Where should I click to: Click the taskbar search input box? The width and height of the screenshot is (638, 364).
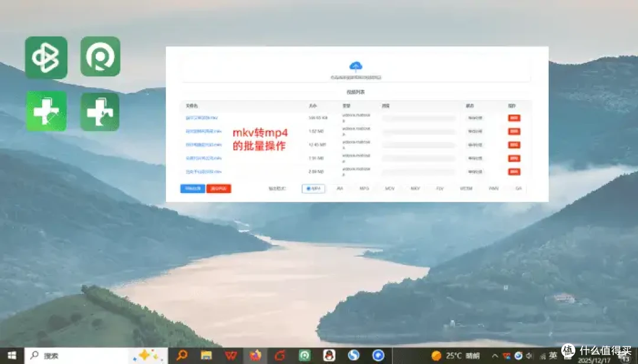[x=96, y=356]
